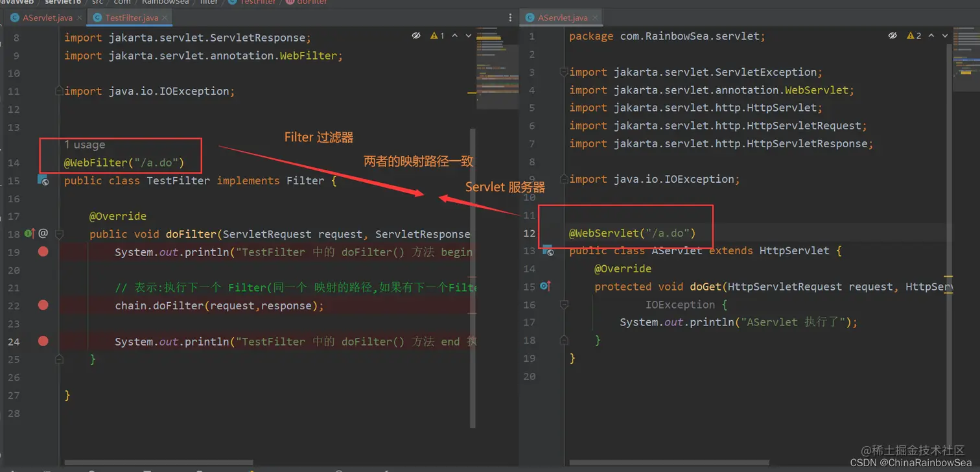
Task: Click AServlet class name on line 13
Action: coord(677,250)
